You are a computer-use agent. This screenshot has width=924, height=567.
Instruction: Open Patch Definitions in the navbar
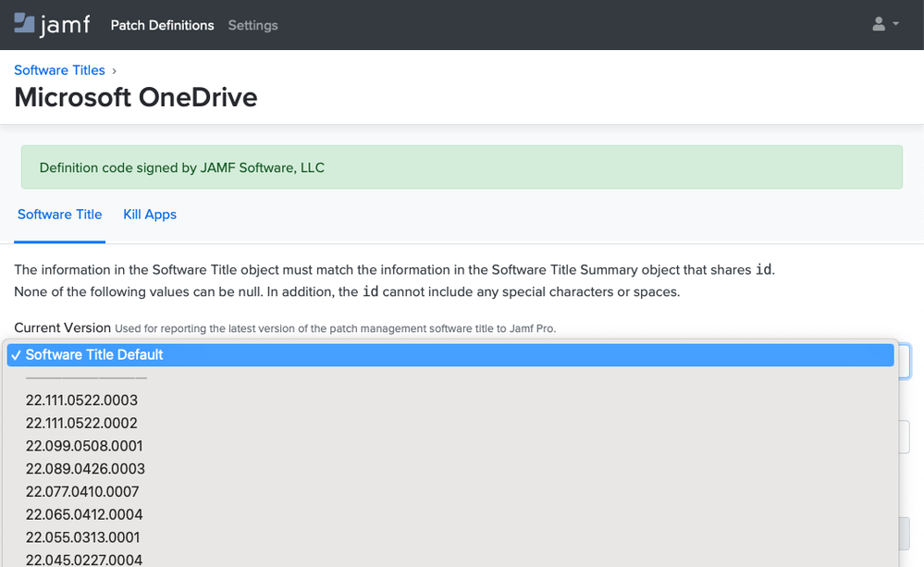click(x=162, y=25)
